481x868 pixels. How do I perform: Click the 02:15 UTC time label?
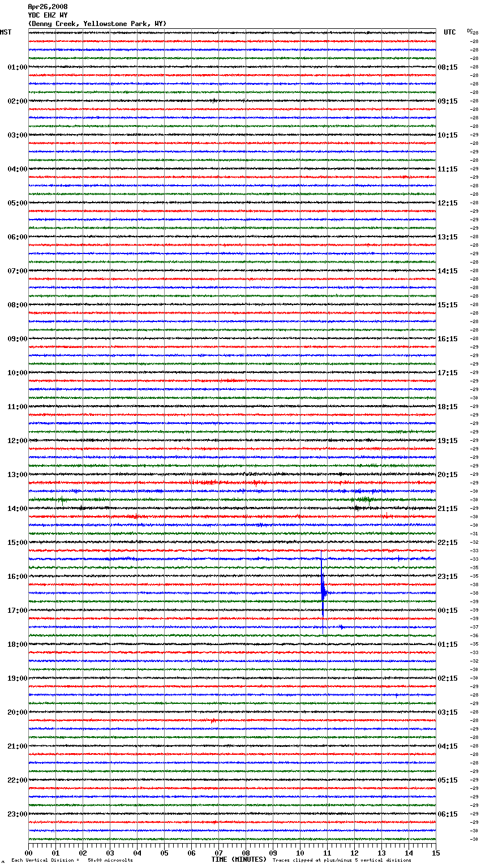pyautogui.click(x=448, y=678)
